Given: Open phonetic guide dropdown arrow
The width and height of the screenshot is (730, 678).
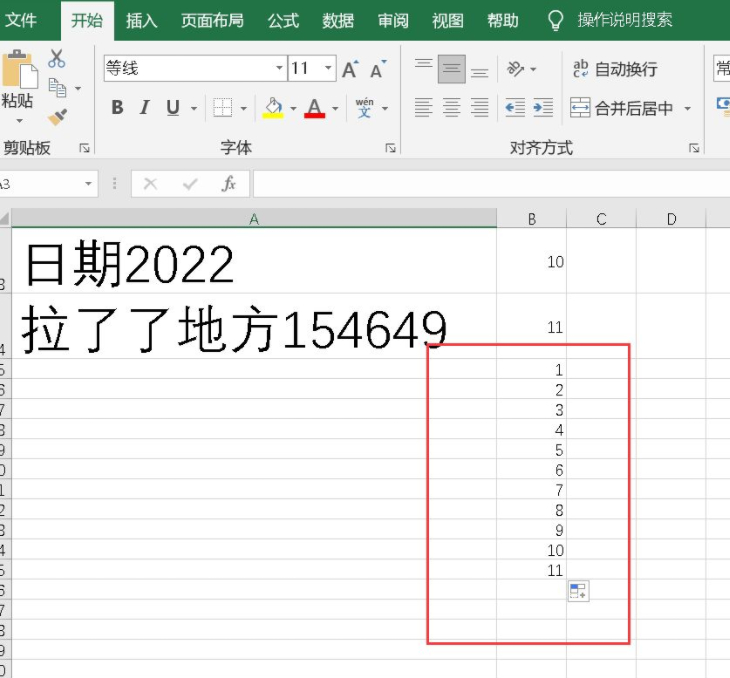Looking at the screenshot, I should pyautogui.click(x=385, y=108).
